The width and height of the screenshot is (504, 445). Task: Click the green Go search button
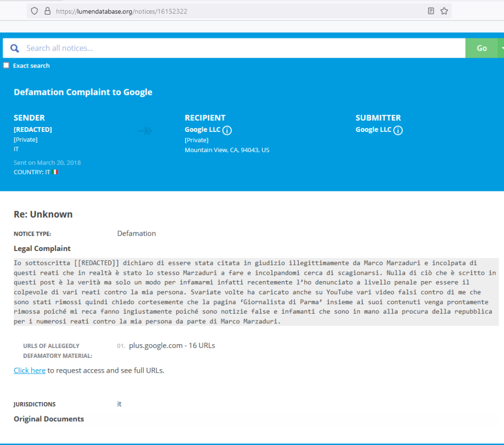481,48
